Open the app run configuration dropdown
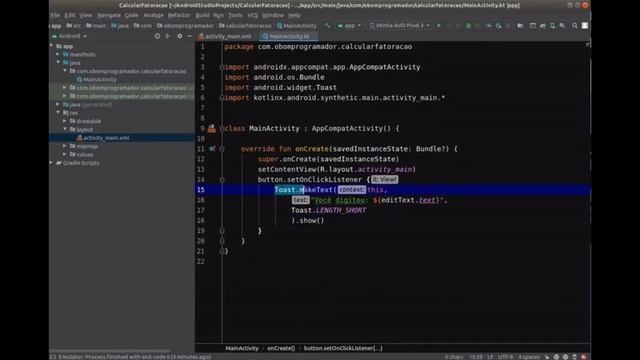The height and width of the screenshot is (360, 640). click(x=349, y=25)
